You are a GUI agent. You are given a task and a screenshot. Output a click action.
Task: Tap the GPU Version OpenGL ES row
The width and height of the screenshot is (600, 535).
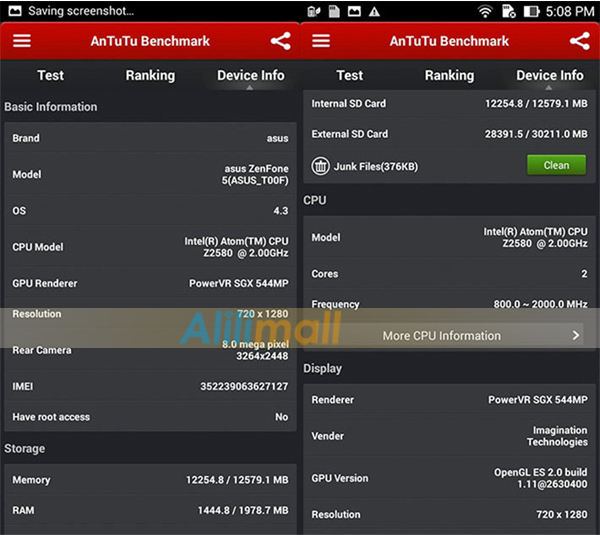[449, 478]
